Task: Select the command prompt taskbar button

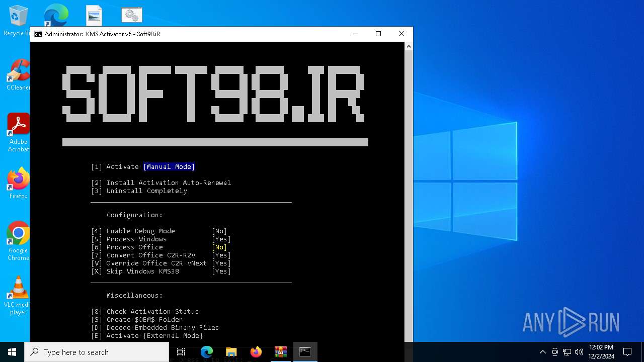Action: [x=305, y=352]
